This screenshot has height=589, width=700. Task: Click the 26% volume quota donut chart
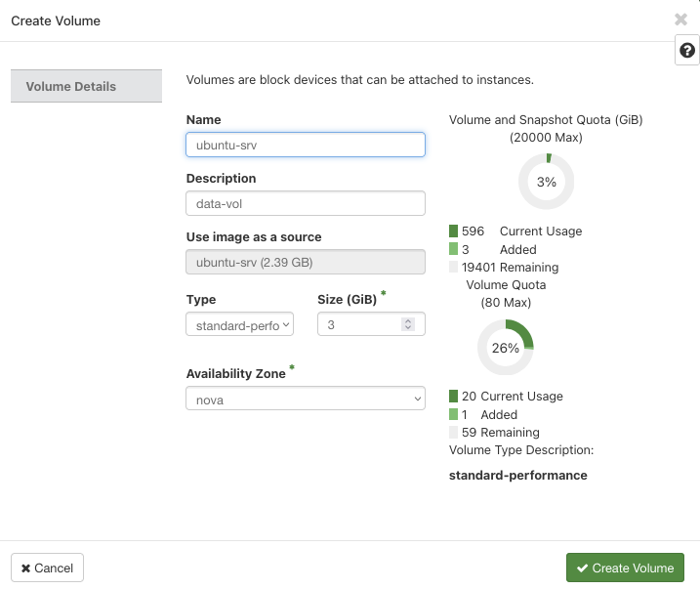pyautogui.click(x=506, y=348)
